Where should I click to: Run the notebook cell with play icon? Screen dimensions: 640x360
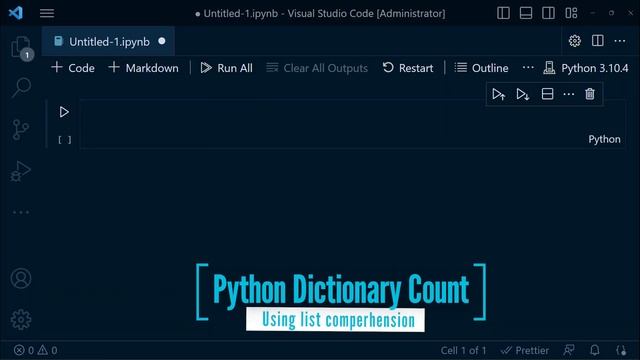pos(64,112)
